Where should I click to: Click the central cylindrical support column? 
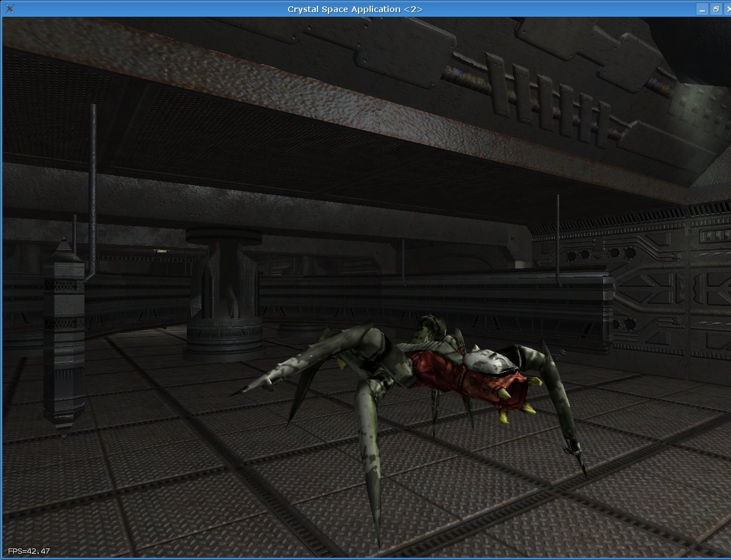click(x=223, y=295)
